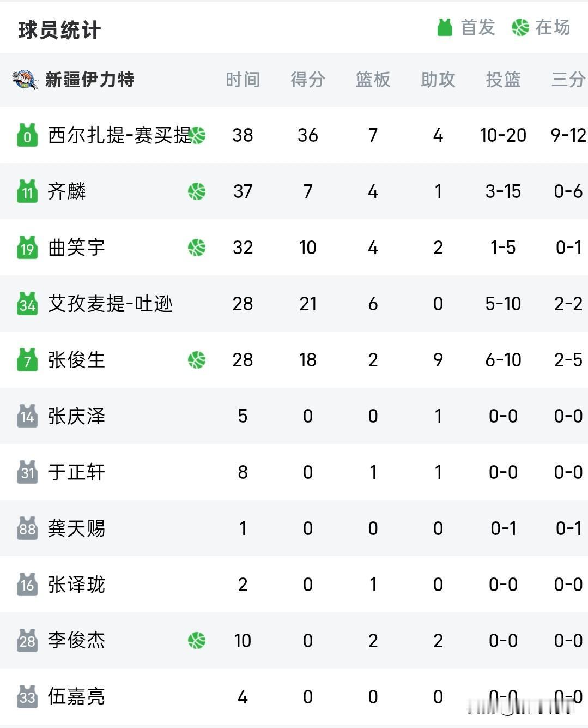This screenshot has width=588, height=728.
Task: Click green jersey number 0 icon
Action: (x=27, y=135)
